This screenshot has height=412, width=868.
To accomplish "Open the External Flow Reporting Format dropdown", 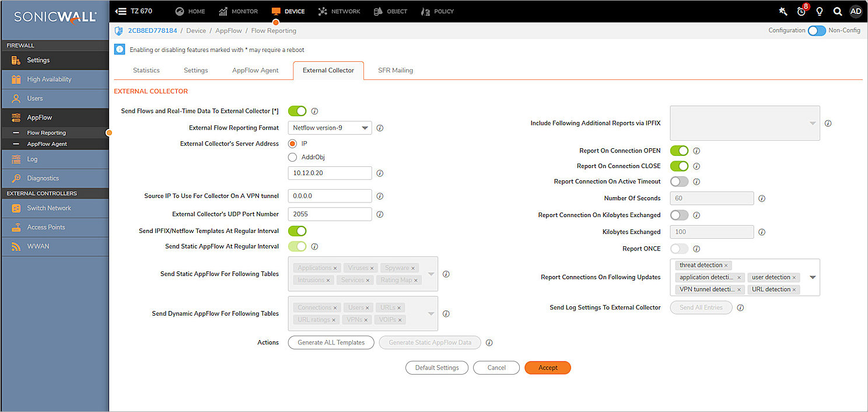I will click(x=330, y=127).
